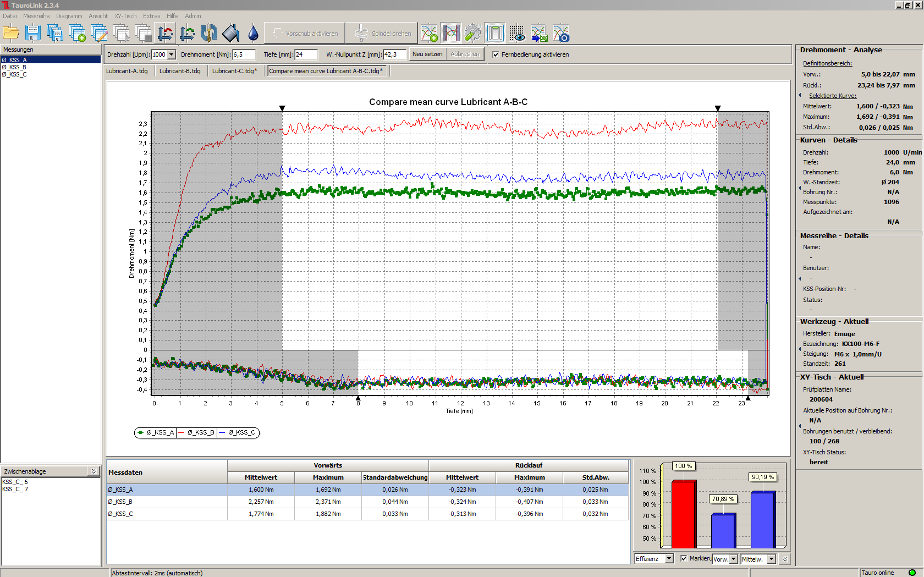Toggle the Markierung checkbox
Viewport: 924px width, 577px height.
point(684,558)
